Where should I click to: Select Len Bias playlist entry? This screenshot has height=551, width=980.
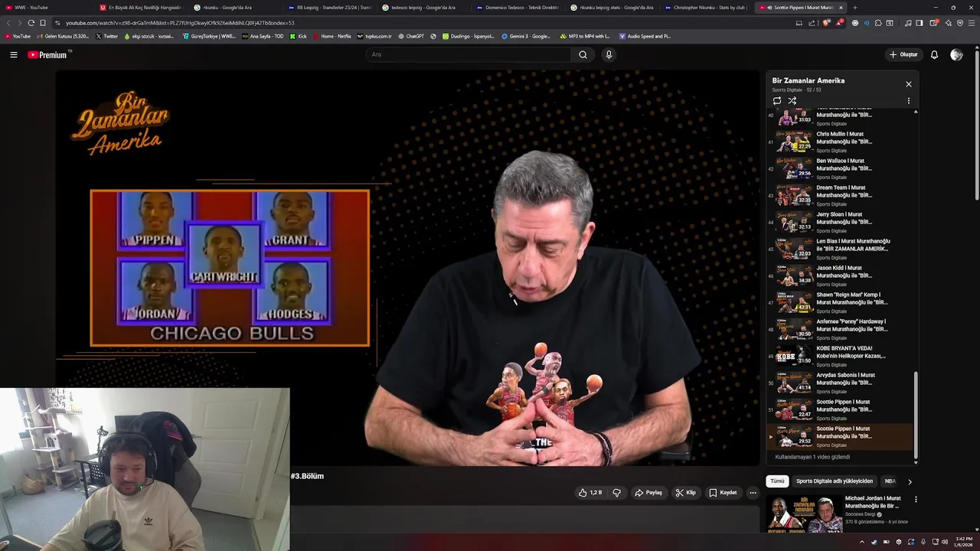pyautogui.click(x=841, y=249)
